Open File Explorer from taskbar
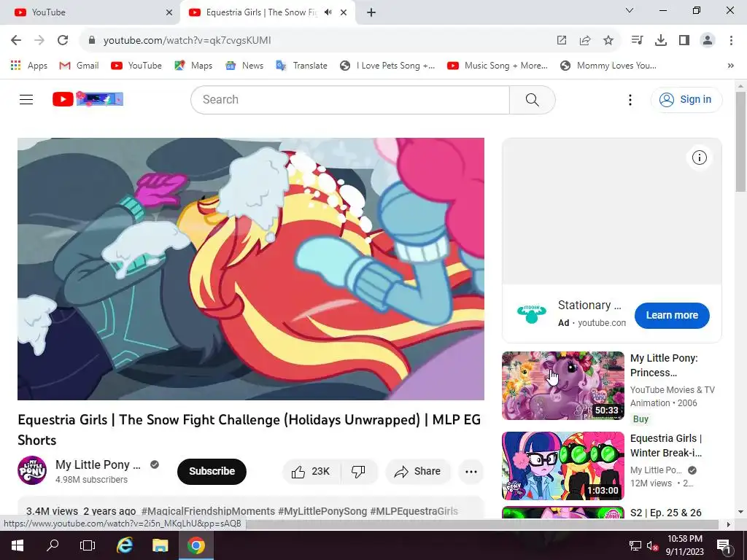Viewport: 747px width, 560px height. pyautogui.click(x=160, y=545)
